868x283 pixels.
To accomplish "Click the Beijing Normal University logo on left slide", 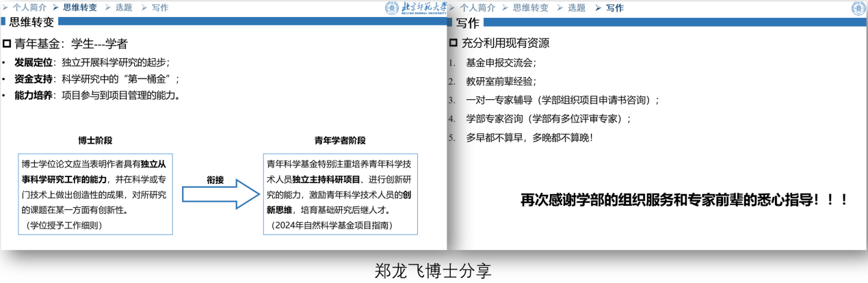I will 415,8.
